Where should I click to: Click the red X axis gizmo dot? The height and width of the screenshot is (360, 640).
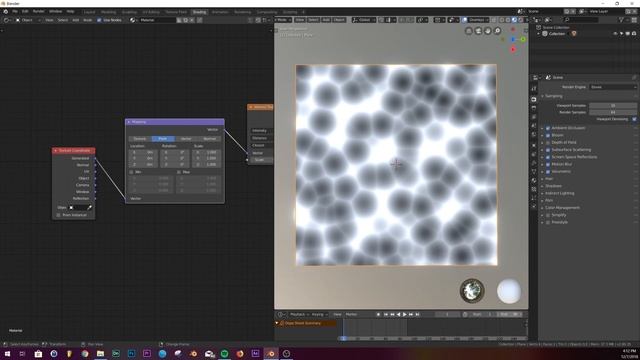point(513,50)
